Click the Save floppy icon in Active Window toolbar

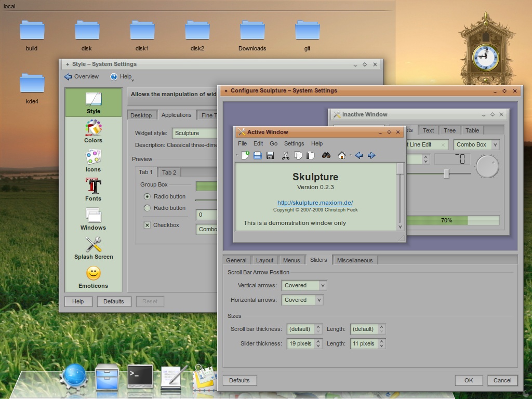270,155
